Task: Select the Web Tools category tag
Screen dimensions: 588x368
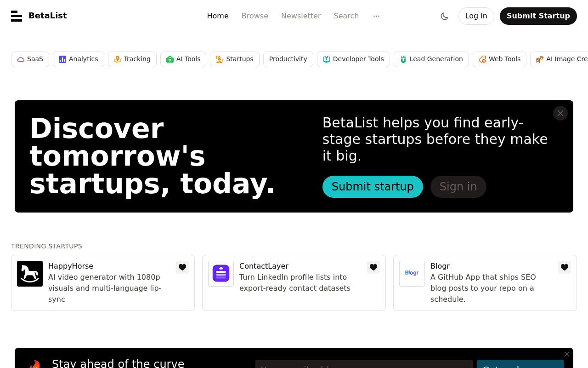Action: click(499, 59)
